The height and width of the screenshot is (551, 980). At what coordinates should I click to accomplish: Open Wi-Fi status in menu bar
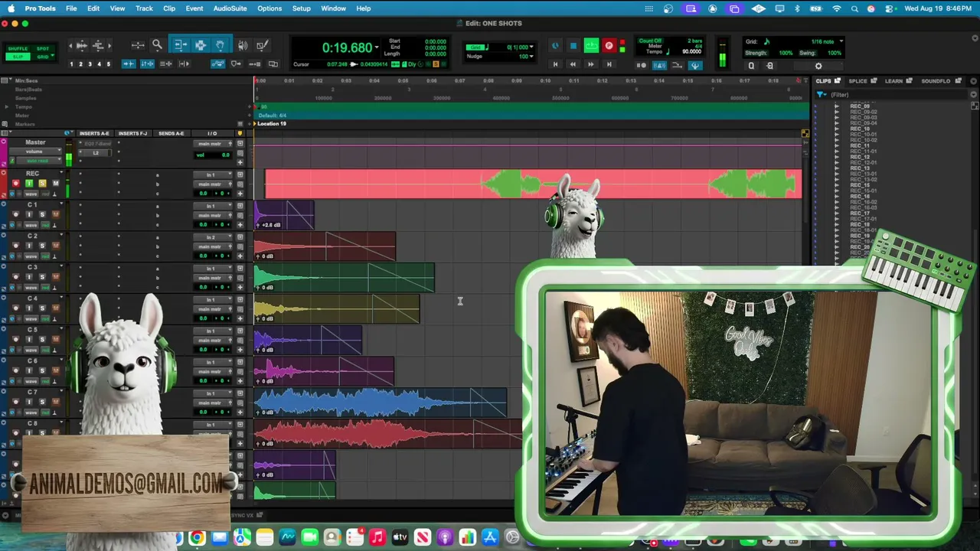836,8
